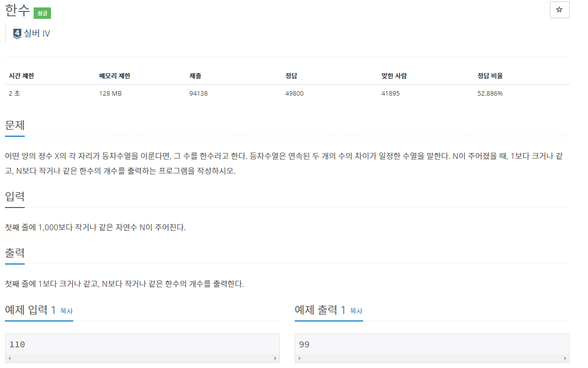Click the 문제 section heading
588x368 pixels.
(15, 125)
